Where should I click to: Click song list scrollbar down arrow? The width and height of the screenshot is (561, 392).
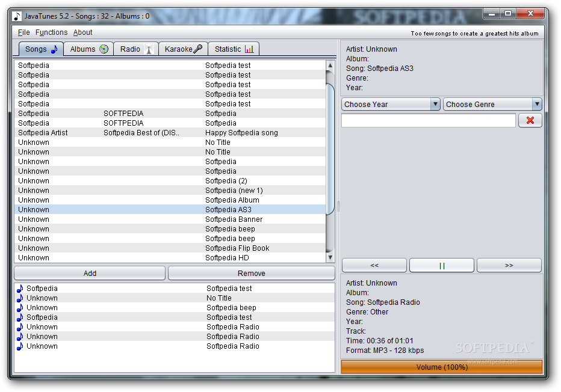pos(330,257)
